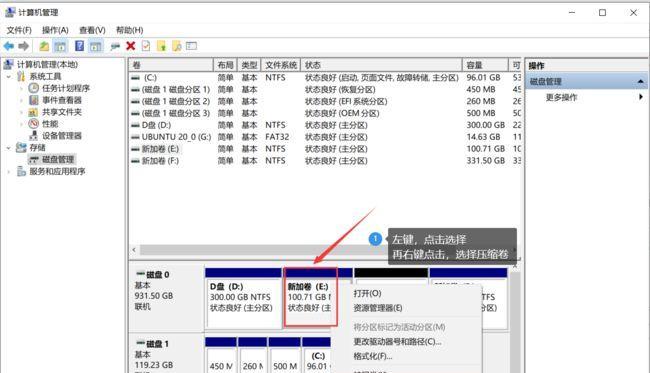Collapse the 系统工具 tree node

click(x=9, y=77)
